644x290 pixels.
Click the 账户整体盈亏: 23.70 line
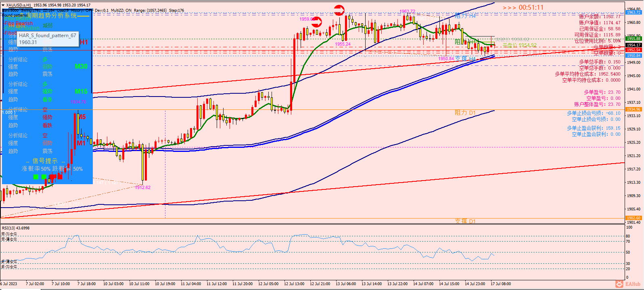point(598,104)
